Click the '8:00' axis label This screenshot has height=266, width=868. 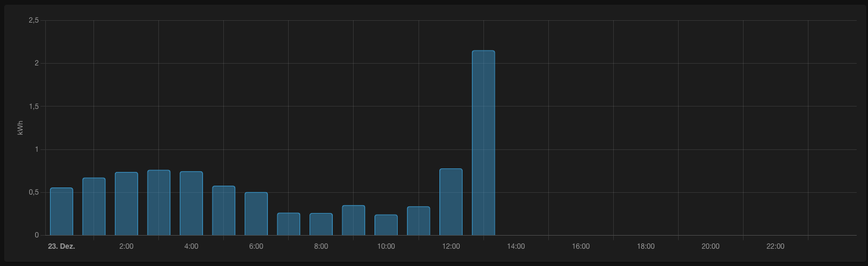[x=321, y=246]
